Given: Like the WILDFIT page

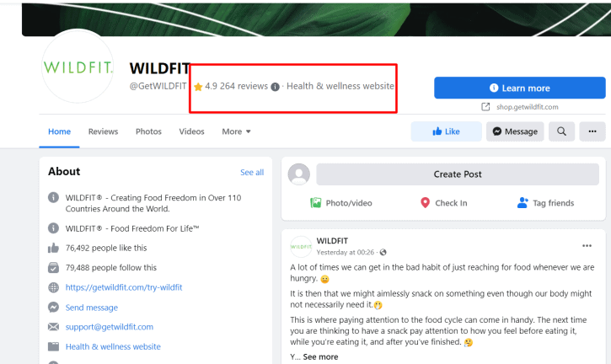Looking at the screenshot, I should click(x=446, y=131).
